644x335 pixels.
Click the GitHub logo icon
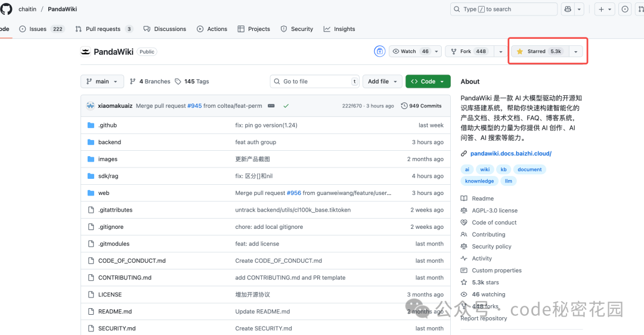point(6,8)
